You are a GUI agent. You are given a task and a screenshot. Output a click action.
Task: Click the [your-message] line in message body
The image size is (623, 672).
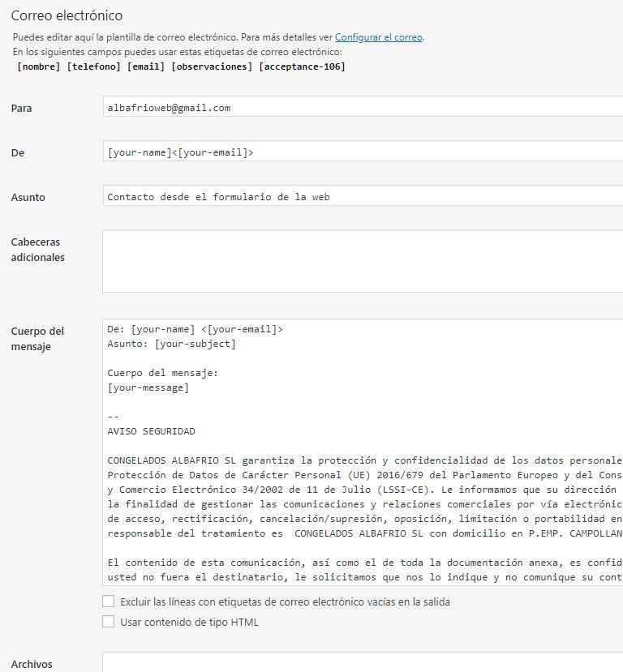148,387
